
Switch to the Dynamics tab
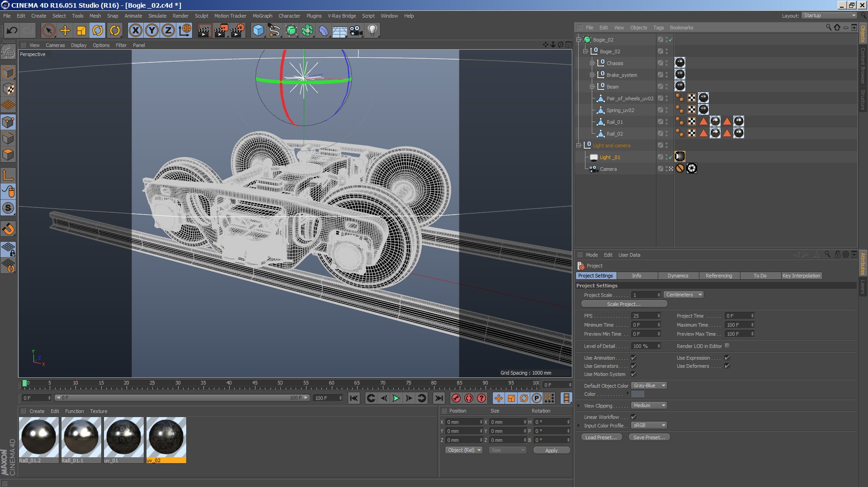click(678, 276)
